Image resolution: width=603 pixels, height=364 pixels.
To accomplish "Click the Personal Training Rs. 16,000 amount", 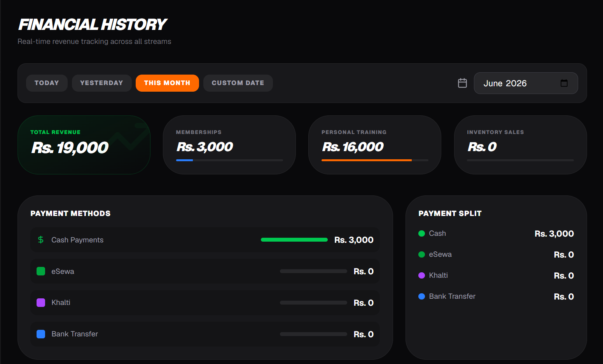I will (353, 147).
